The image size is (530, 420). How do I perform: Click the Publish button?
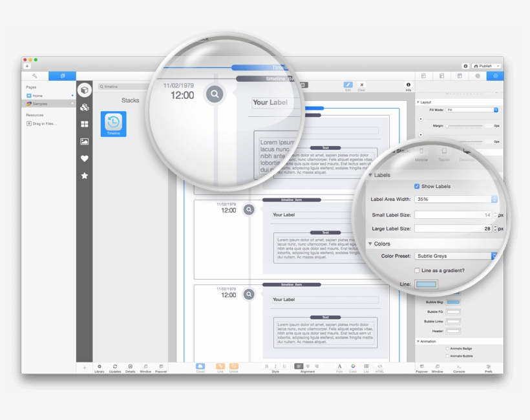484,66
